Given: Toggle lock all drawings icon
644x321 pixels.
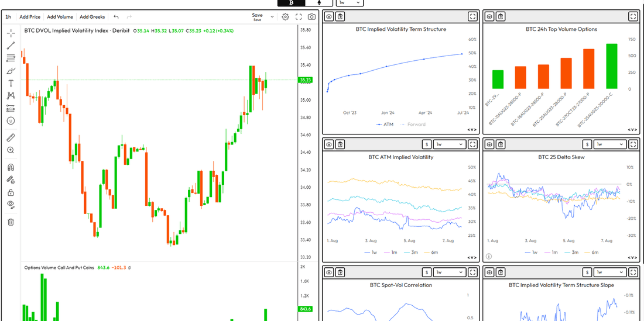Looking at the screenshot, I should [x=11, y=192].
